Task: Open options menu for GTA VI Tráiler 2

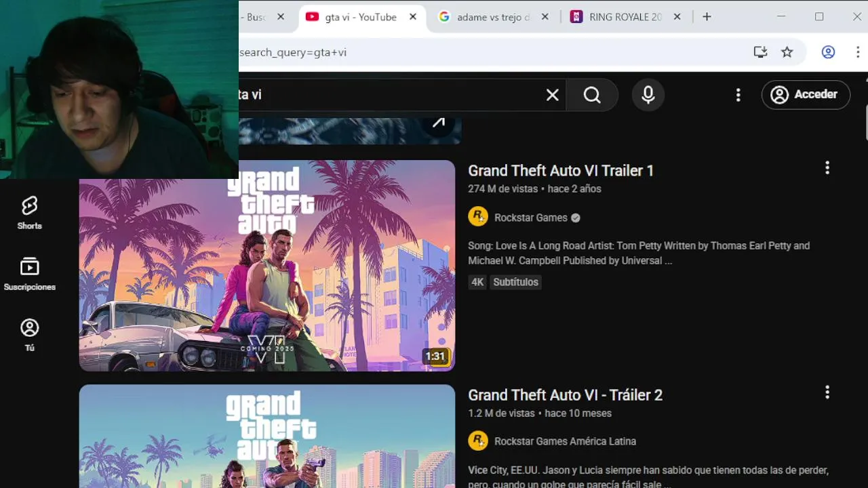Action: pos(827,392)
